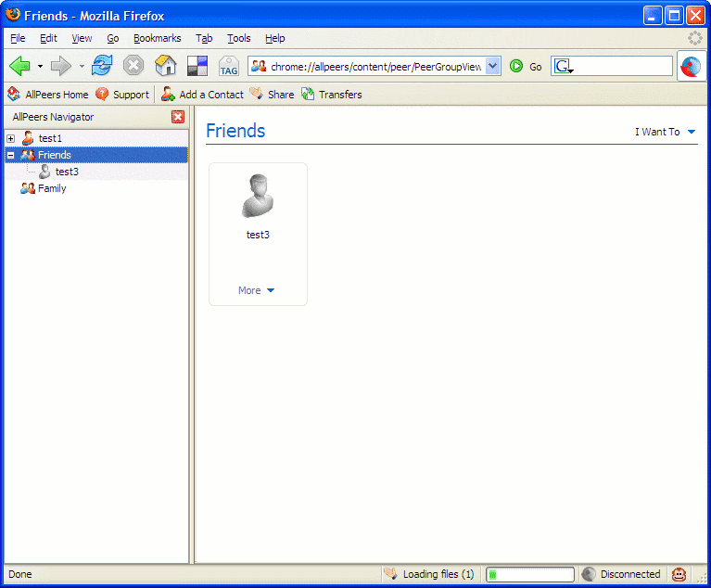
Task: Open the Google search engine selector icon
Action: tap(564, 66)
